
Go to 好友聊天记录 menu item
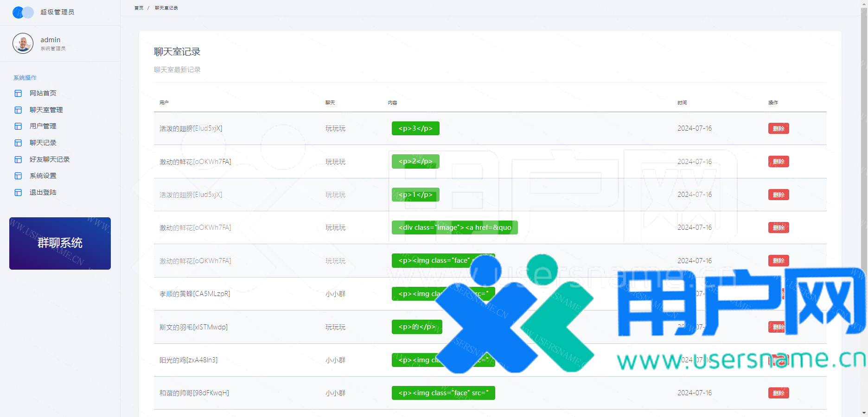click(x=49, y=159)
